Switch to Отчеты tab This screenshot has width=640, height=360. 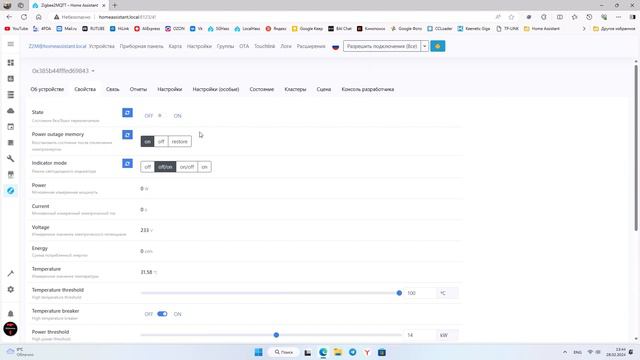(x=138, y=89)
